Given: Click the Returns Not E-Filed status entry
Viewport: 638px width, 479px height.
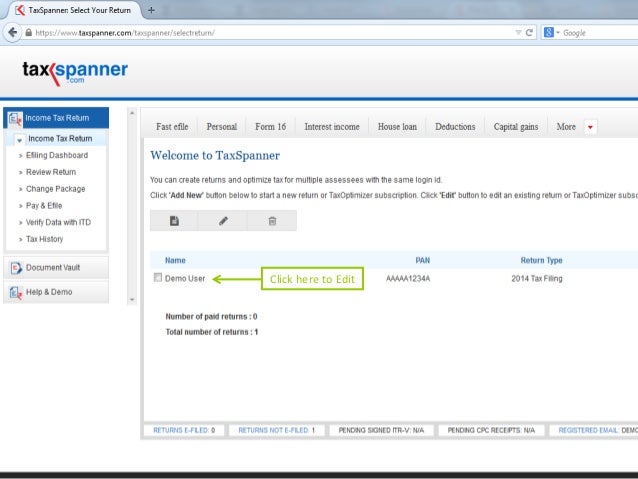Looking at the screenshot, I should click(x=277, y=430).
